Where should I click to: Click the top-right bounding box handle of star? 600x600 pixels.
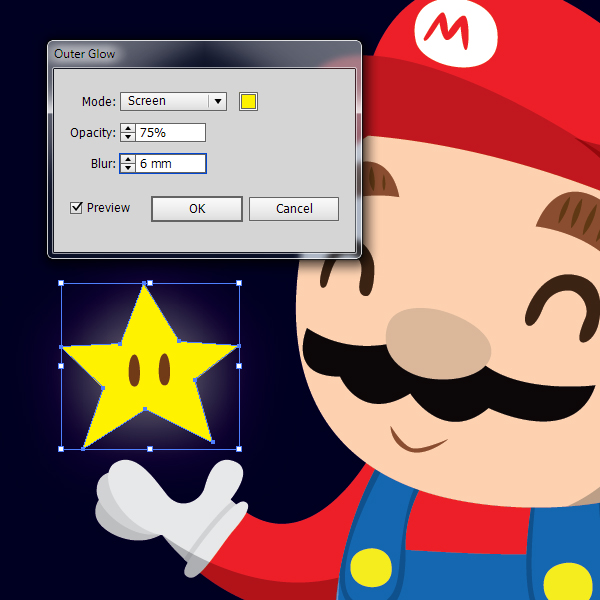click(x=239, y=283)
